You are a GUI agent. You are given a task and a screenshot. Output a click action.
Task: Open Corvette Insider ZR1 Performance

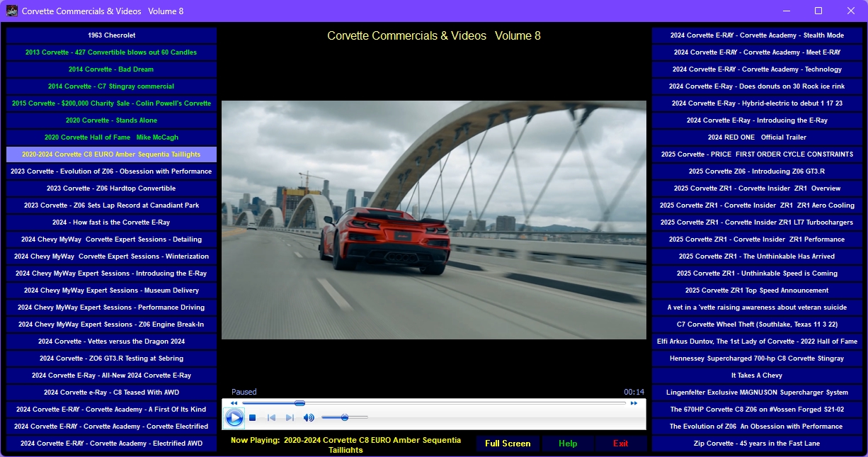point(757,239)
